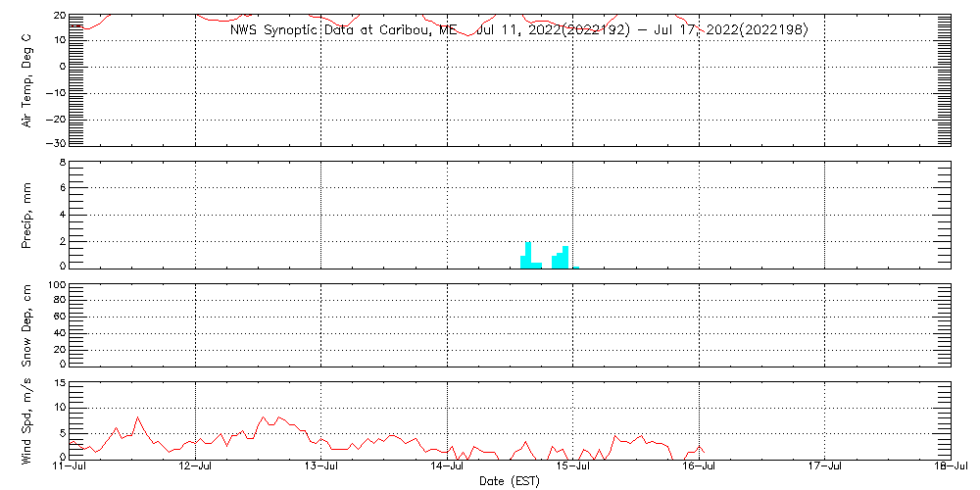Click the tallest cyan precipitation bar
Viewport: 980px width, 490px height.
click(528, 255)
